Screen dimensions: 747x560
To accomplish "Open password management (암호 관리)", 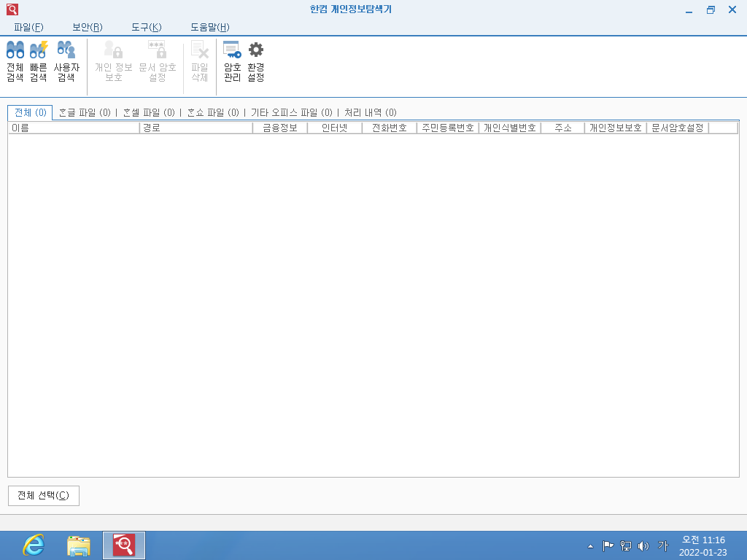I will pos(233,61).
